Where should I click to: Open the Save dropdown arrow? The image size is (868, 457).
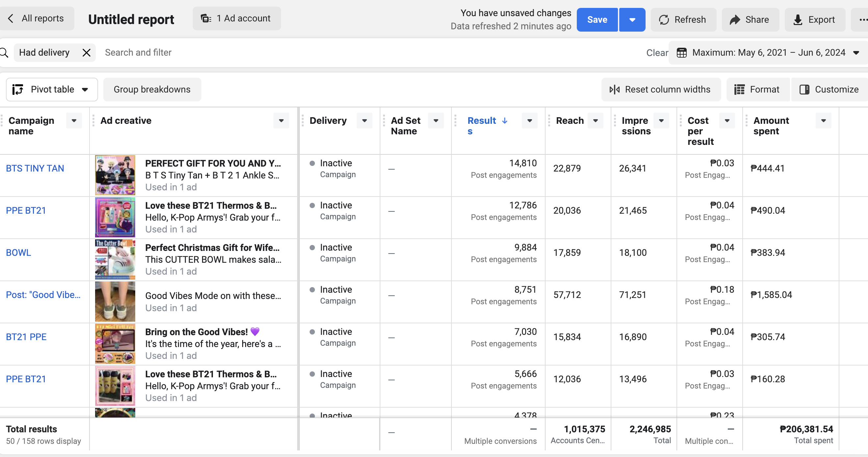632,19
